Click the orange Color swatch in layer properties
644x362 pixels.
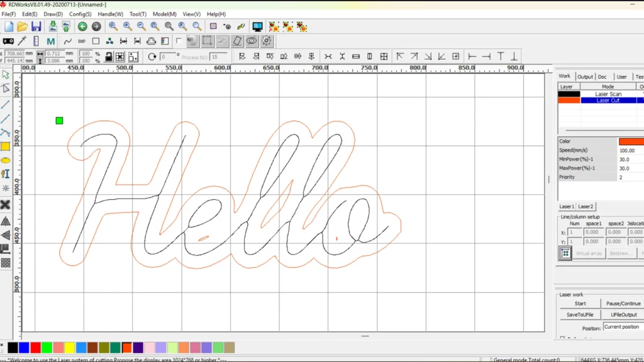coord(631,141)
